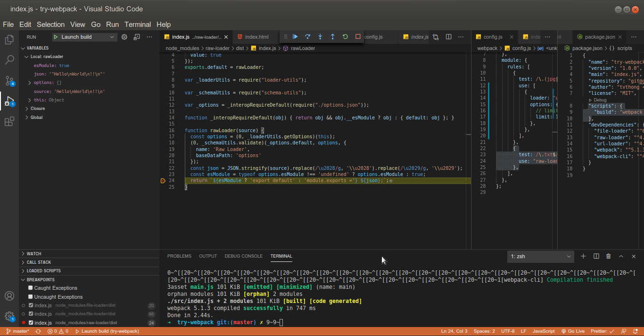Open the Search view icon
The image size is (644, 336).
[9, 60]
